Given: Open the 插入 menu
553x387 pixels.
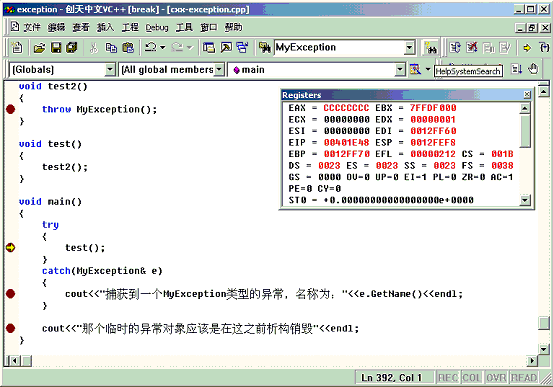Looking at the screenshot, I should pyautogui.click(x=105, y=27).
